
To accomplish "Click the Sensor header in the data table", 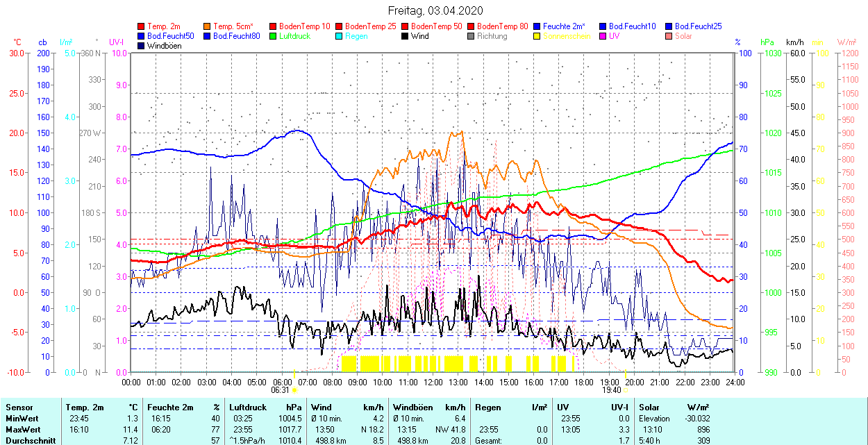I will coord(19,408).
